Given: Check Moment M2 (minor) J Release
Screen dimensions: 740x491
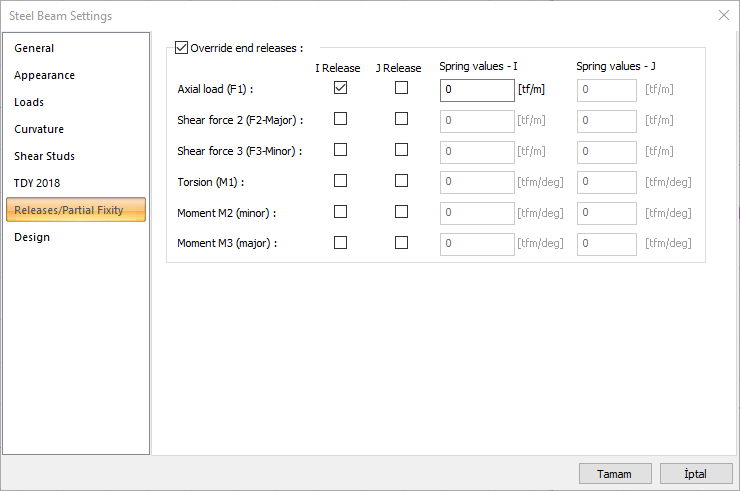Looking at the screenshot, I should tap(401, 212).
